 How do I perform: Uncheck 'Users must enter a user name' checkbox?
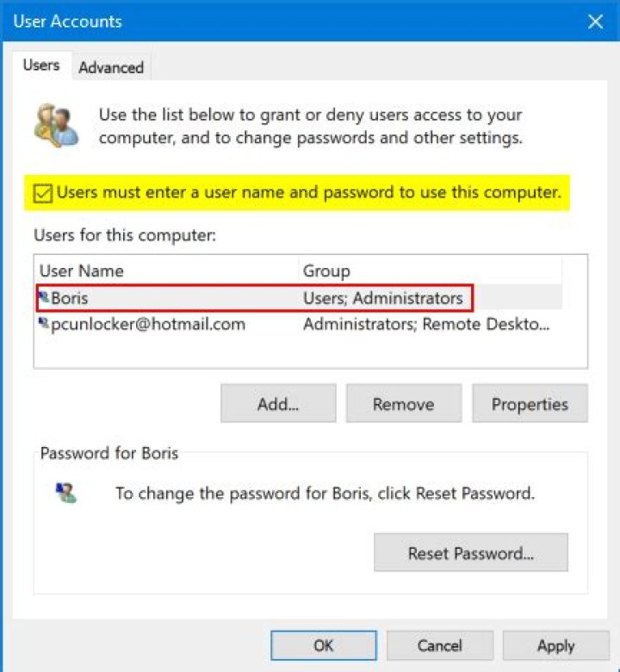42,193
